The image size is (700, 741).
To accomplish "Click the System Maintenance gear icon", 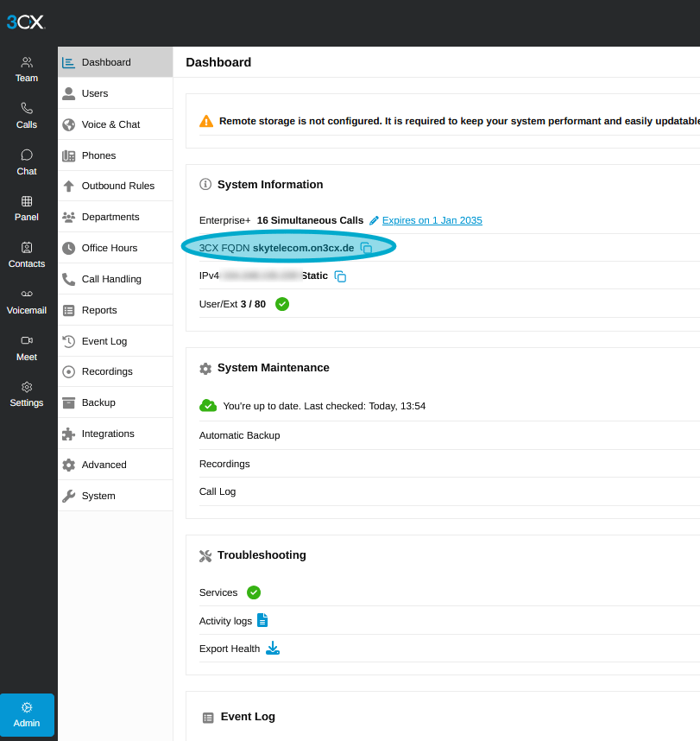I will pos(205,368).
